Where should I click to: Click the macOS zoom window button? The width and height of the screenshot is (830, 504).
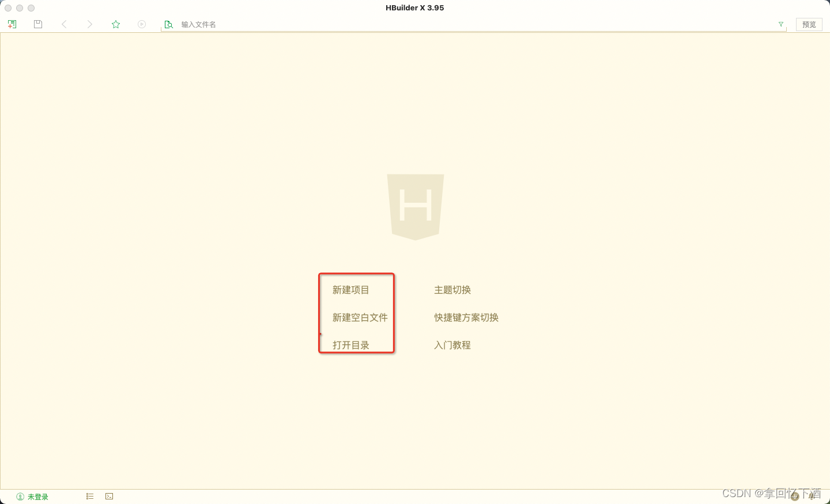pyautogui.click(x=31, y=8)
